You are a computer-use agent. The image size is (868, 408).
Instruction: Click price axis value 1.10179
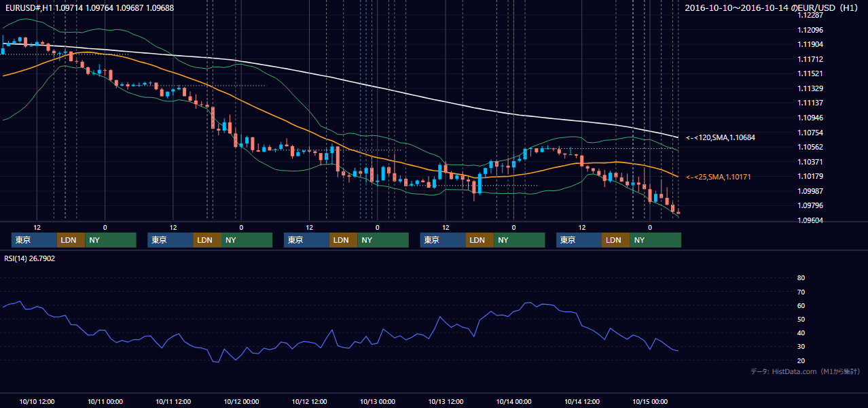(x=810, y=176)
